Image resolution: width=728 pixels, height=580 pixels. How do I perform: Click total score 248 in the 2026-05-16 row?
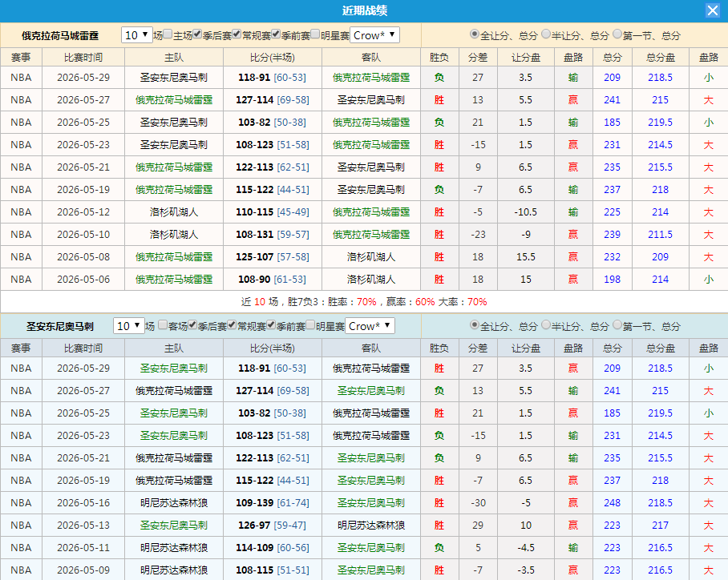pyautogui.click(x=612, y=503)
